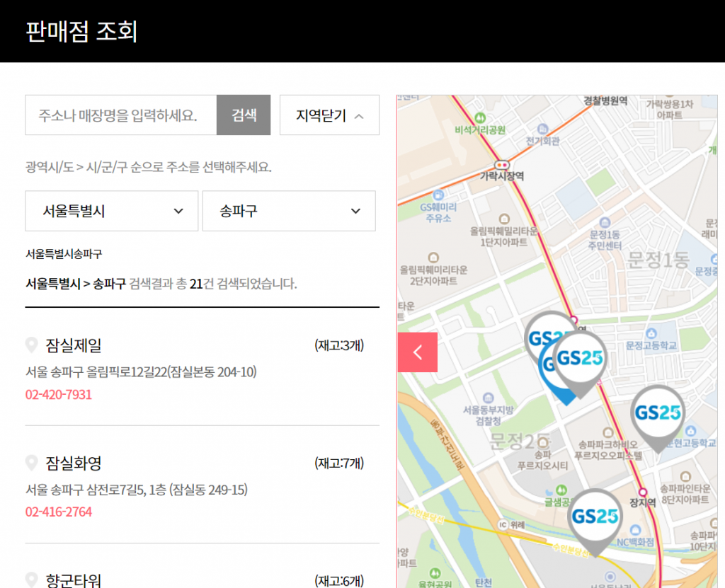Click the 장지역 station marker on map
Screen dimensions: 725x588
pyautogui.click(x=643, y=492)
